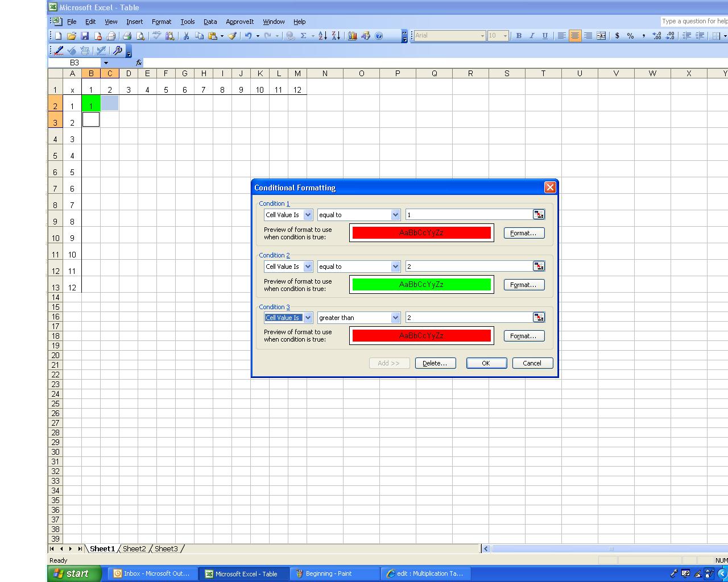728x582 pixels.
Task: Click the Increase Indent icon
Action: click(700, 36)
